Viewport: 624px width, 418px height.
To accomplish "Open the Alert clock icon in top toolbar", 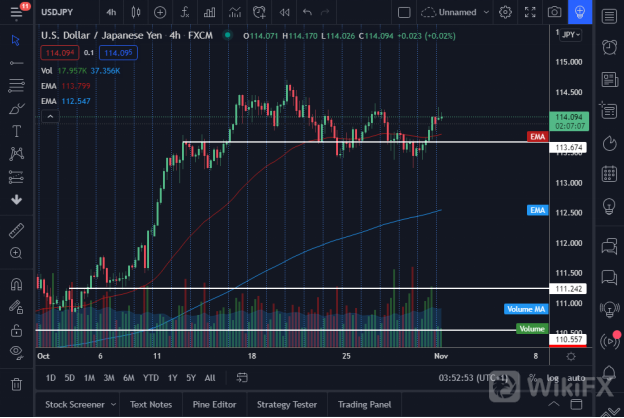I will [259, 12].
